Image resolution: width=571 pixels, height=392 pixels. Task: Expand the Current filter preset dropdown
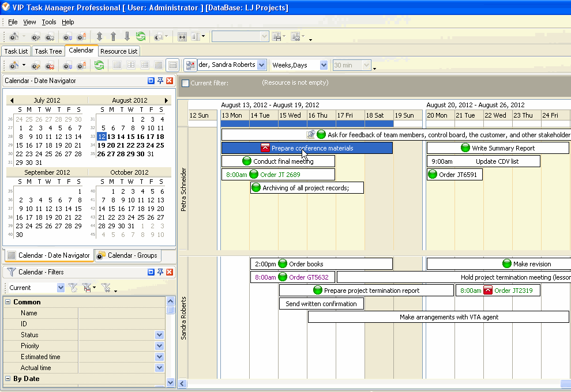coord(61,288)
